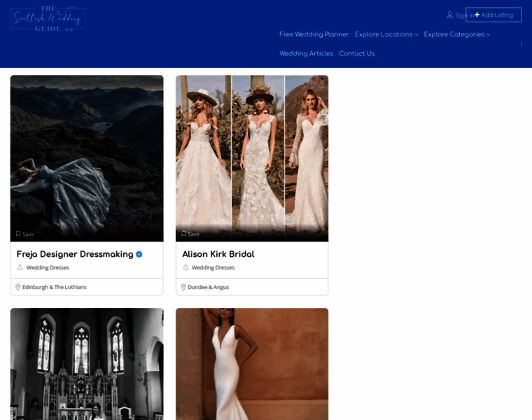Open the Contact Us page
The height and width of the screenshot is (420, 532).
pos(357,54)
